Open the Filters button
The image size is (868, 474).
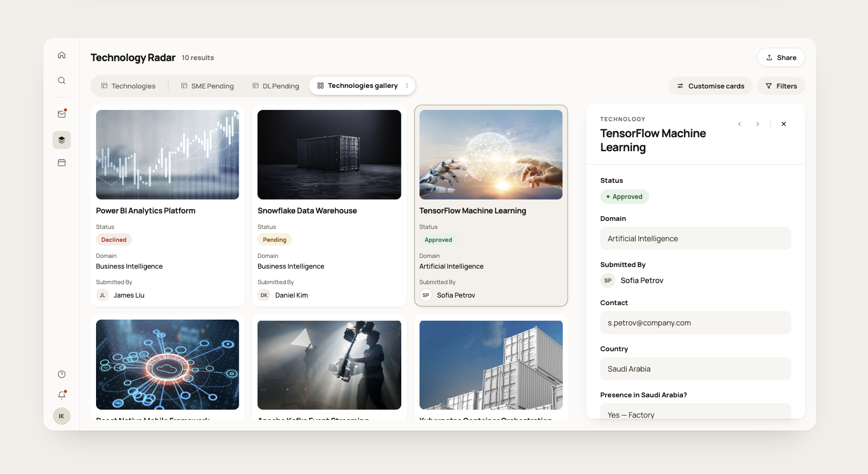[x=781, y=86]
